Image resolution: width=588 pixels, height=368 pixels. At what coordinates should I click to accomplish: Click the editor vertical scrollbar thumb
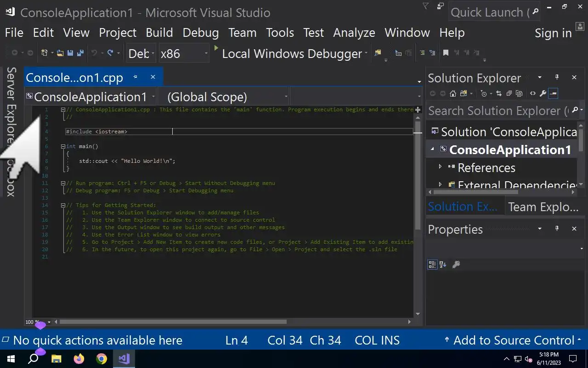click(x=418, y=175)
